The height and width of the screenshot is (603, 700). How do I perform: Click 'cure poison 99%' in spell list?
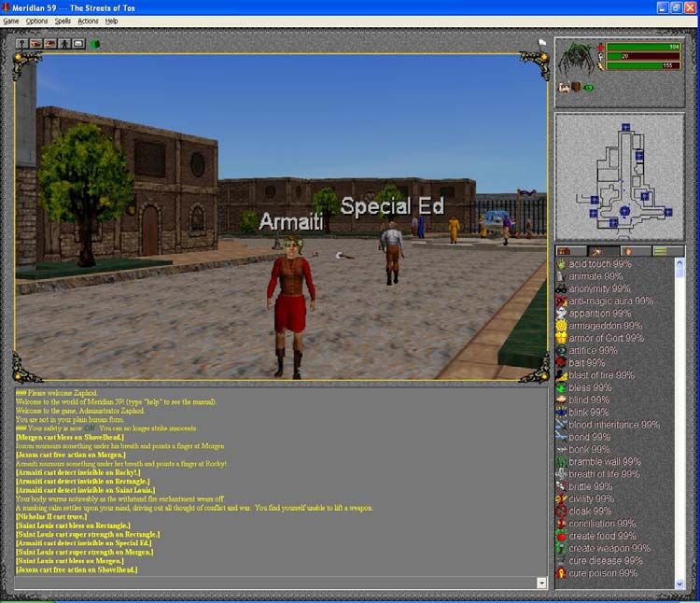[603, 573]
